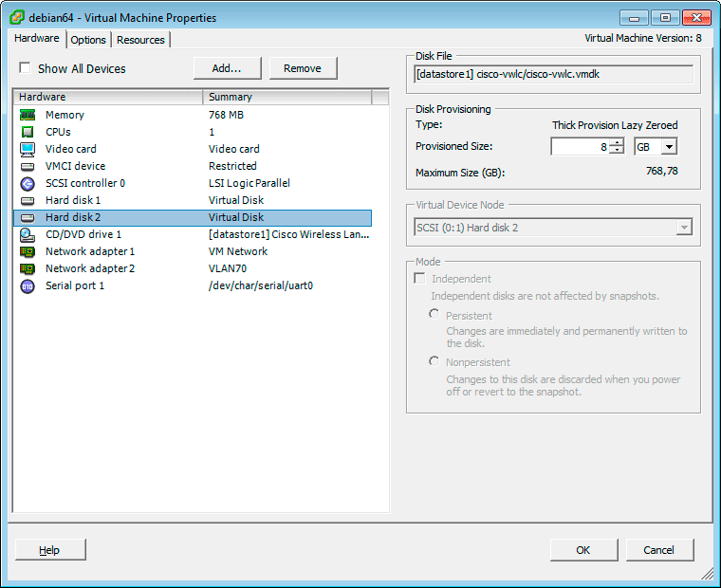Close the Virtual Machine Properties window
Image resolution: width=721 pixels, height=588 pixels.
[x=696, y=18]
